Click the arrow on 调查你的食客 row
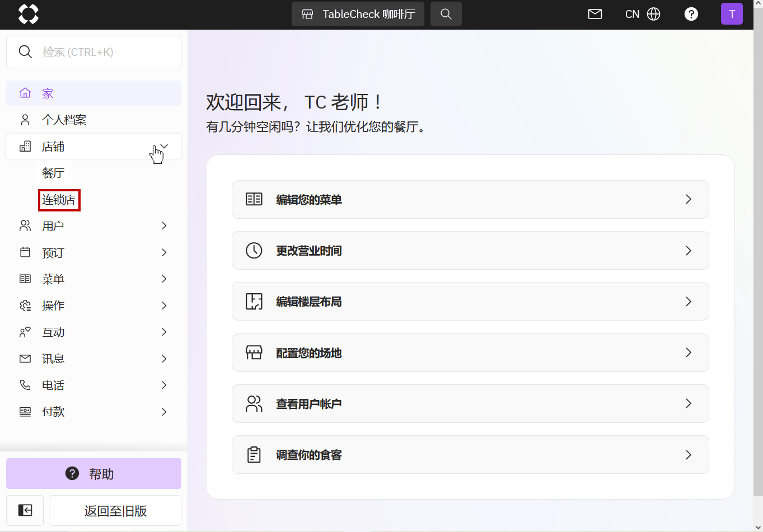The image size is (763, 532). [x=689, y=454]
